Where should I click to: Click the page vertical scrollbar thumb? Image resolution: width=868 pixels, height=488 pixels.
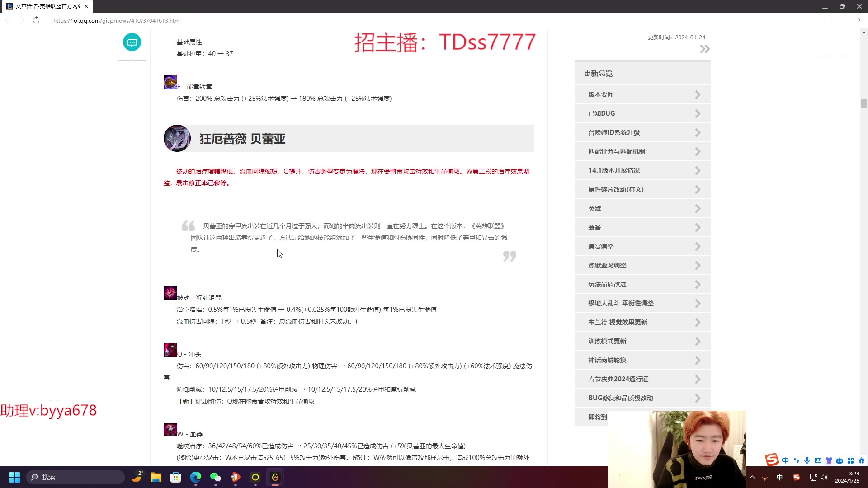[864, 103]
